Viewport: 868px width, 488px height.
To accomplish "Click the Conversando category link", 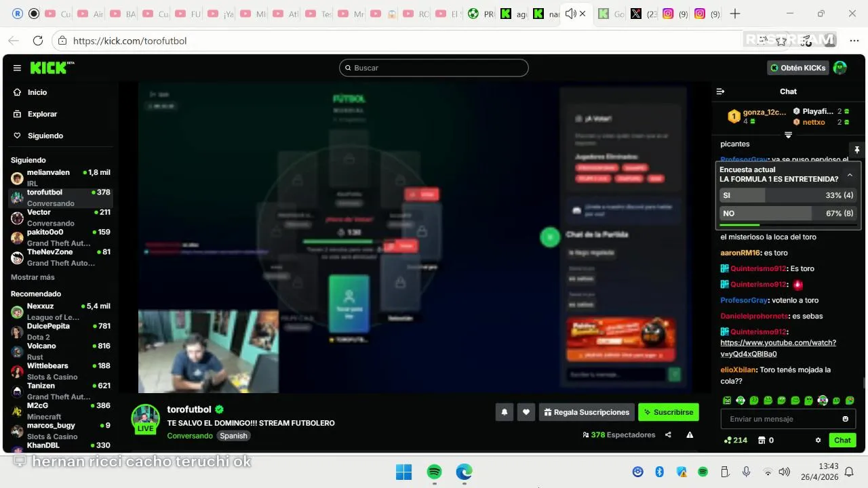I will tap(190, 436).
